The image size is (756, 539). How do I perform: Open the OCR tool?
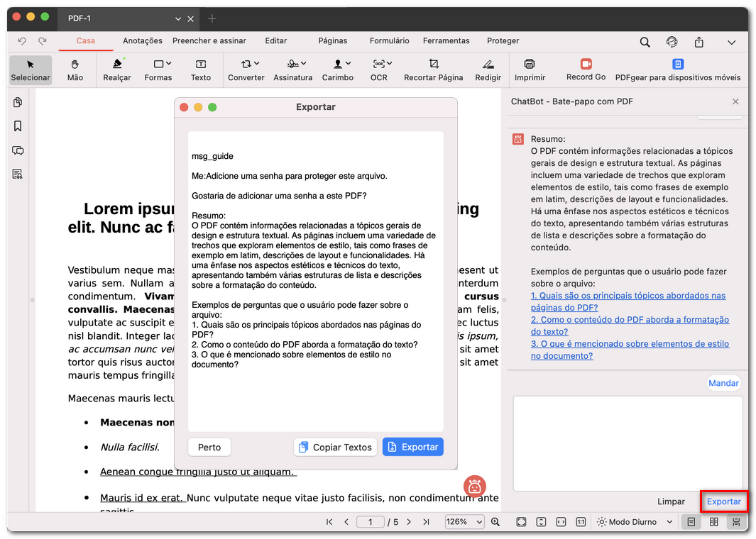pos(379,70)
